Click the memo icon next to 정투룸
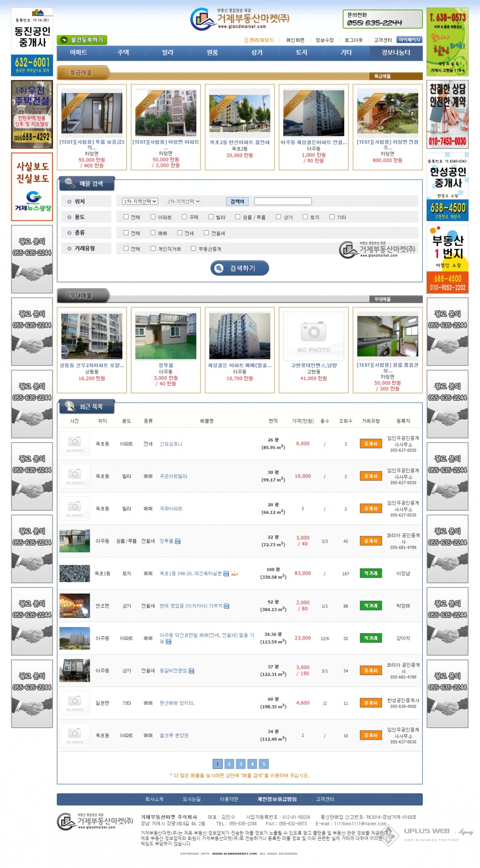 (x=178, y=541)
